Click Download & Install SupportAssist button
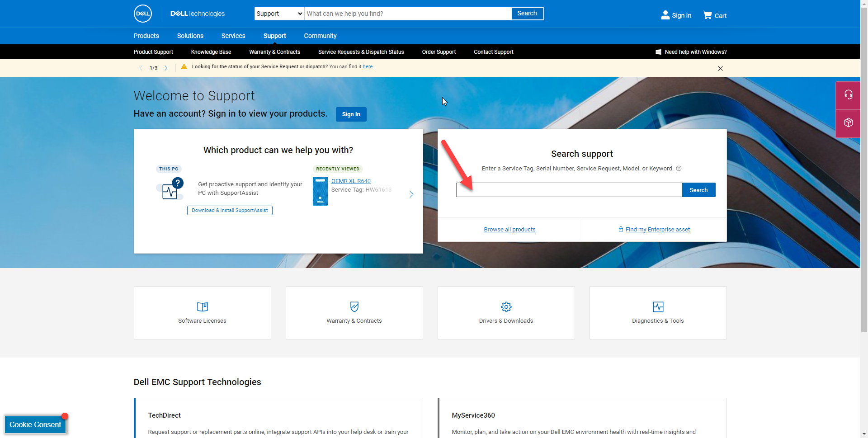 pyautogui.click(x=230, y=210)
